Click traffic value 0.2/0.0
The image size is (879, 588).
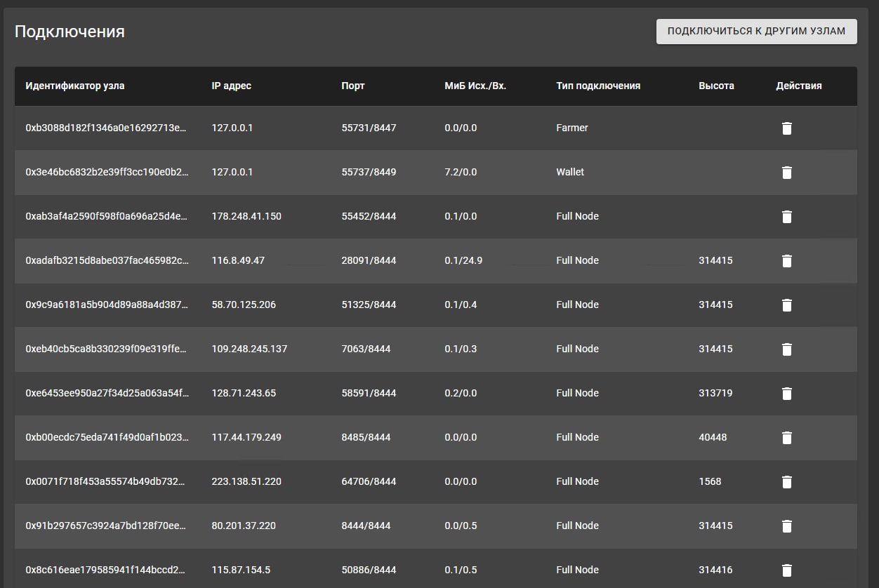click(x=461, y=393)
